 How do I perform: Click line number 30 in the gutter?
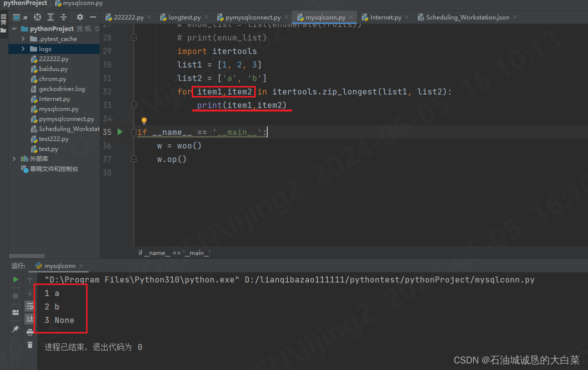(107, 65)
